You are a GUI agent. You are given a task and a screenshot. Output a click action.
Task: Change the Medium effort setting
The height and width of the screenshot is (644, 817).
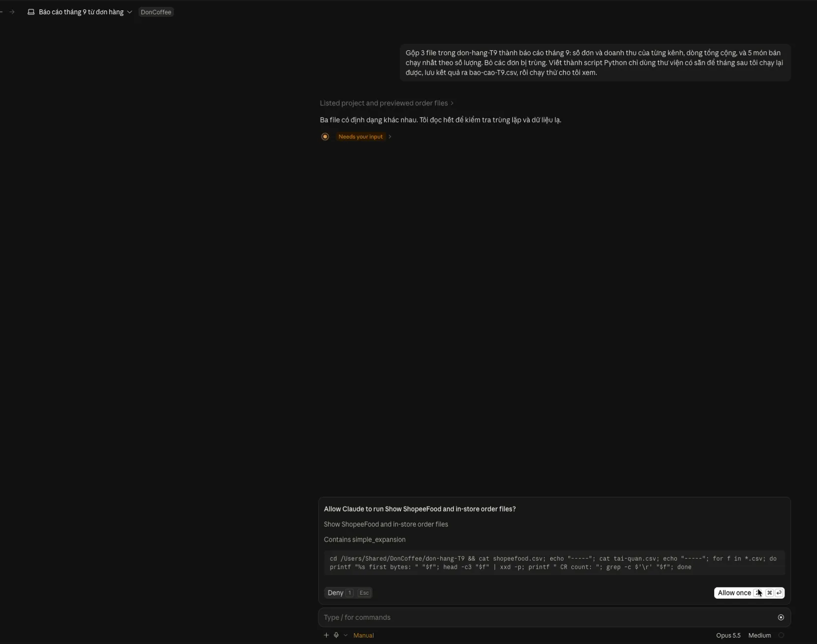pos(759,635)
